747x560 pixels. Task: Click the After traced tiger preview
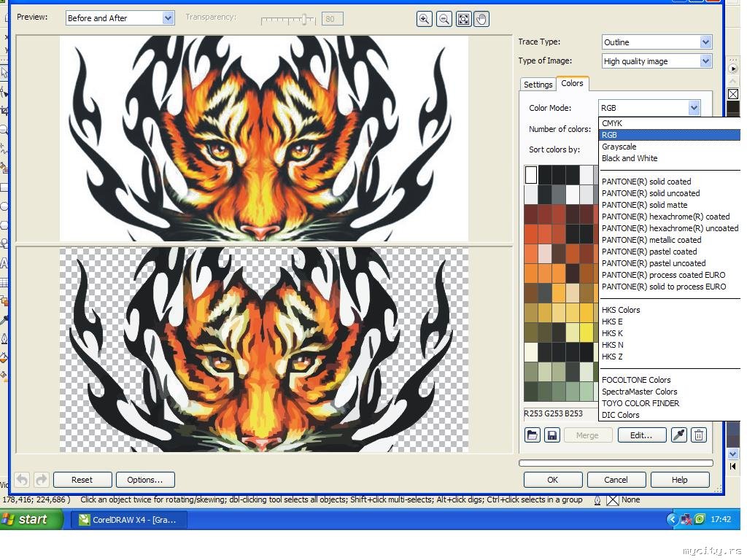pyautogui.click(x=264, y=349)
